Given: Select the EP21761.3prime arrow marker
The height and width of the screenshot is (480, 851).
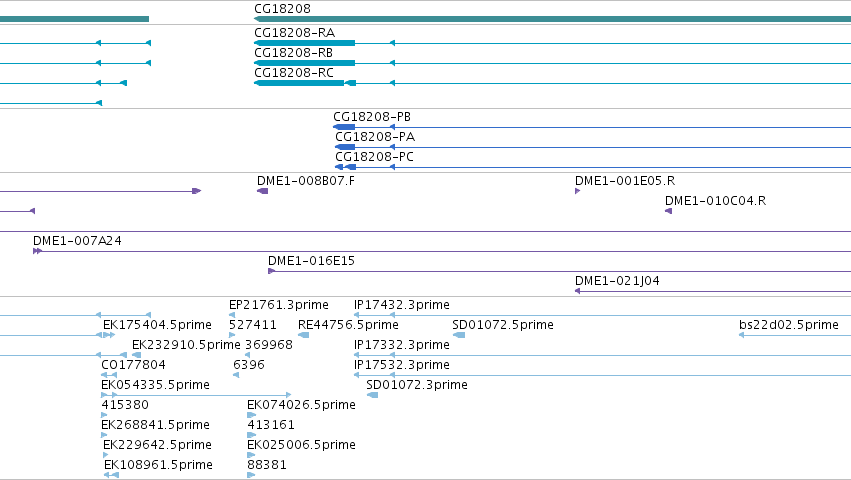Looking at the screenshot, I should (x=232, y=315).
